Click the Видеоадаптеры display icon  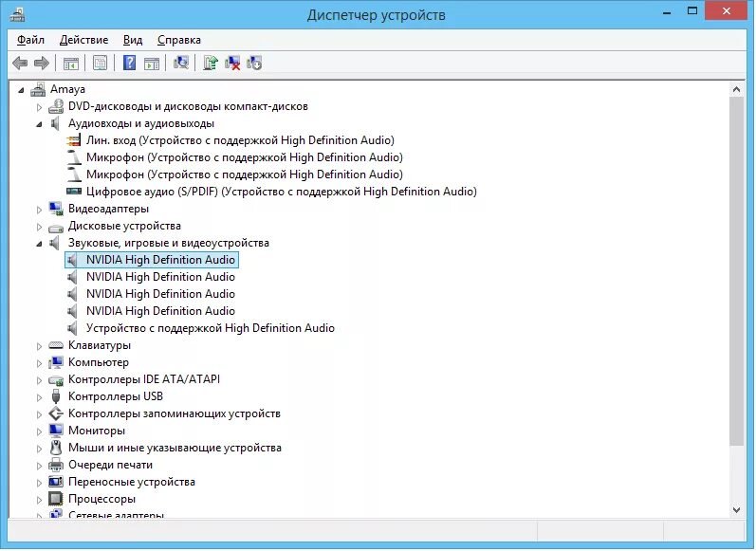point(56,209)
